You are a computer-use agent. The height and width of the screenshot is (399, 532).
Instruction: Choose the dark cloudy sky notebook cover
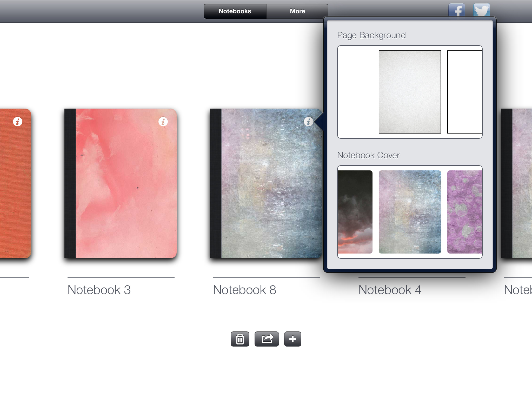(355, 211)
